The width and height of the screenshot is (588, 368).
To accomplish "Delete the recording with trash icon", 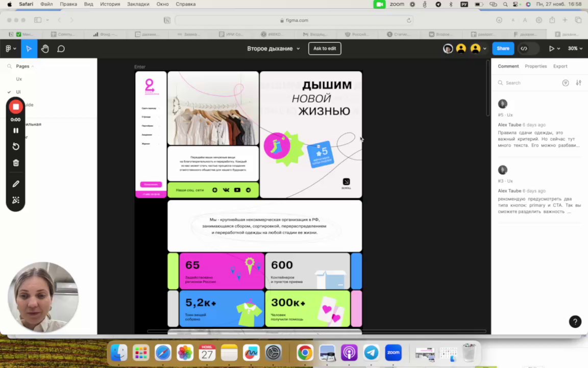I will coord(16,163).
